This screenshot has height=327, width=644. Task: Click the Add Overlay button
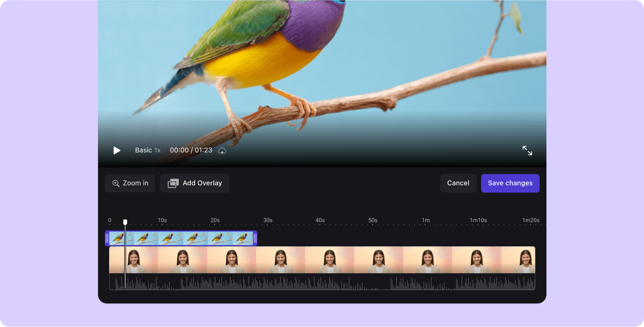(194, 183)
